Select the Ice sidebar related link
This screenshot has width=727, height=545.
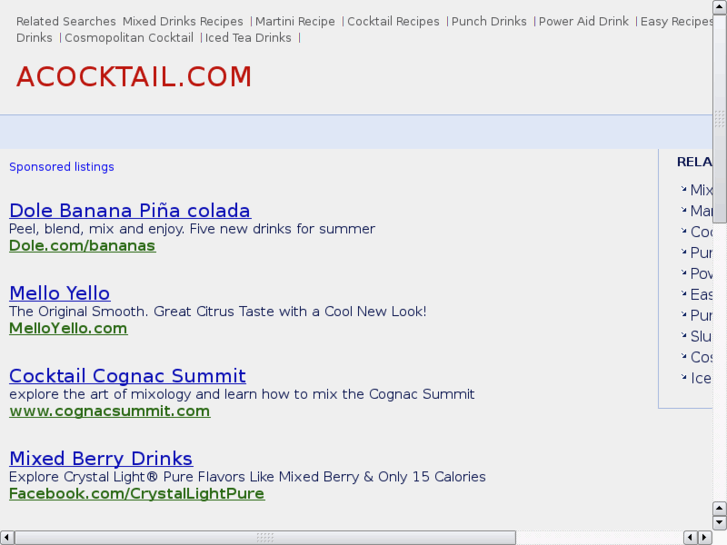coord(701,378)
